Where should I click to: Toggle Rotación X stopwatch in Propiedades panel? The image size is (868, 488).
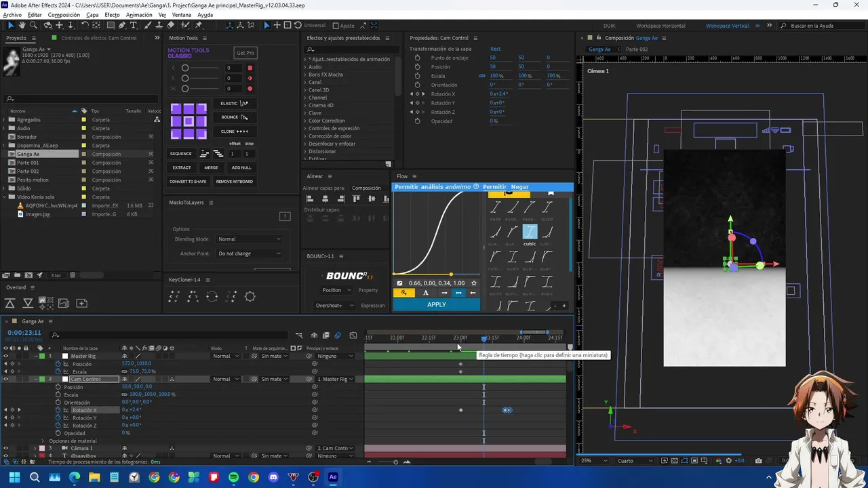tap(417, 94)
